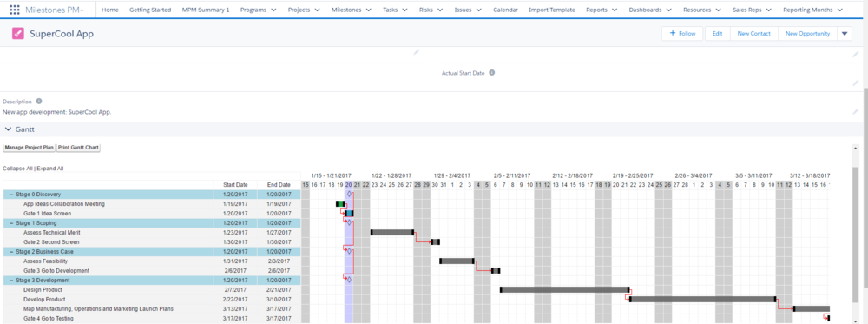868x324 pixels.
Task: Click the green App Ideas Collaboration Meeting bar
Action: point(340,204)
